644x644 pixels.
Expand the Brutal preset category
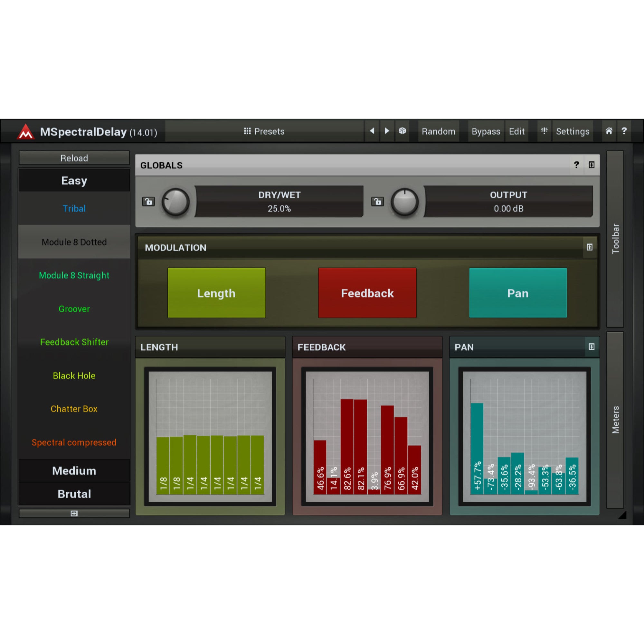click(x=74, y=494)
